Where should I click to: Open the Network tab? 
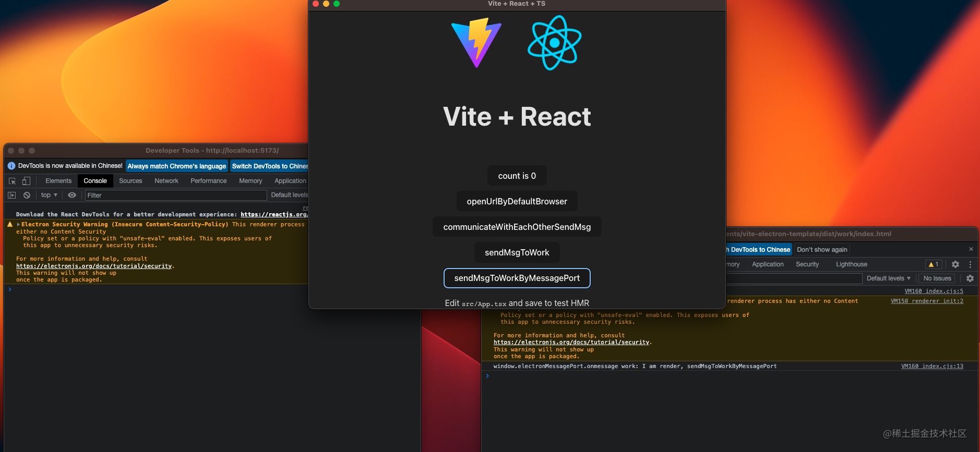pos(166,181)
